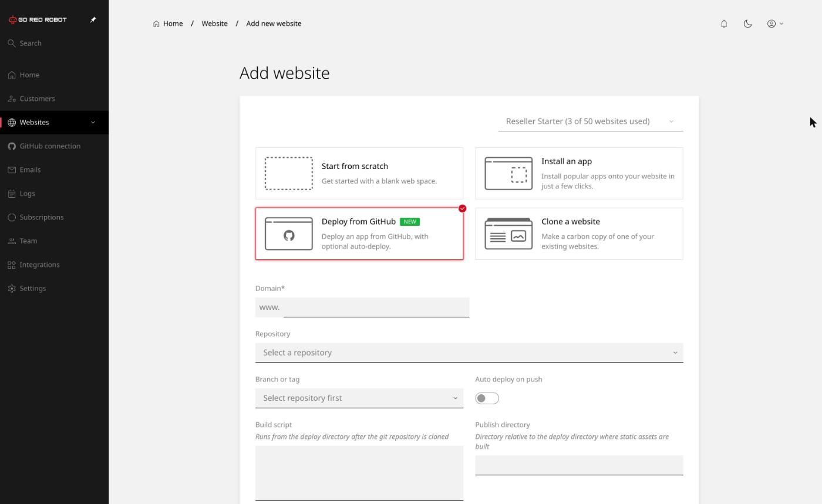Click the GitHub connection octocat icon
The width and height of the screenshot is (822, 504).
[12, 146]
